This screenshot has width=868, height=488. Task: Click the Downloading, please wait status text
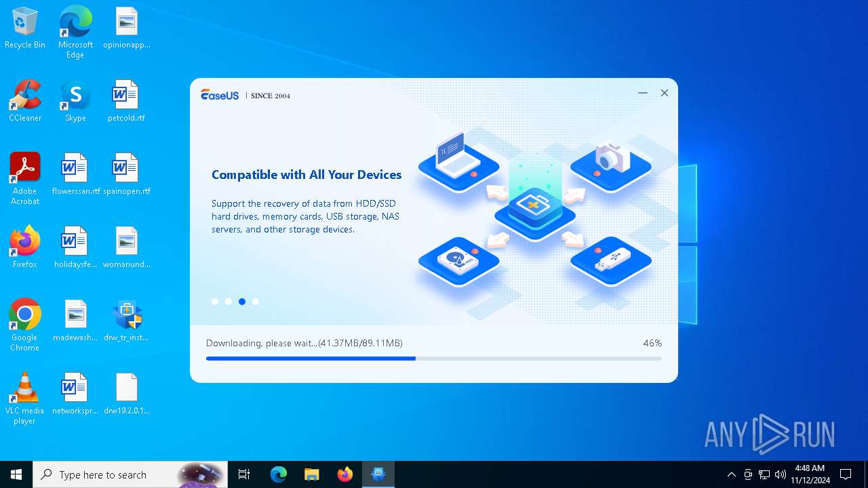coord(304,343)
